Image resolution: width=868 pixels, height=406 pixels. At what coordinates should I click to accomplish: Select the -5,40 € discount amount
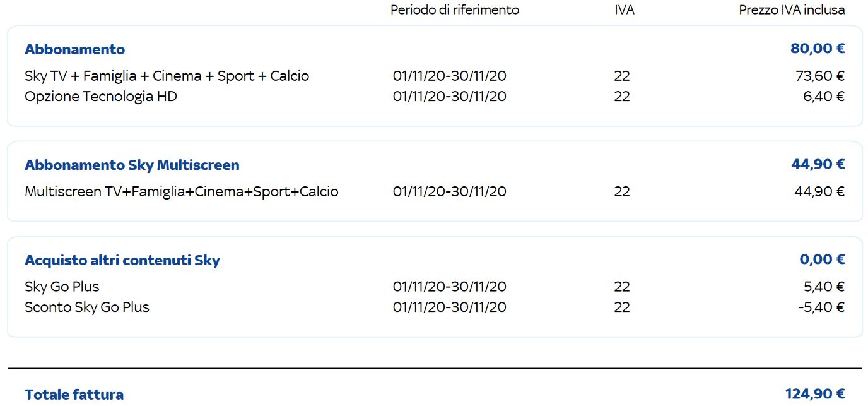tap(822, 307)
